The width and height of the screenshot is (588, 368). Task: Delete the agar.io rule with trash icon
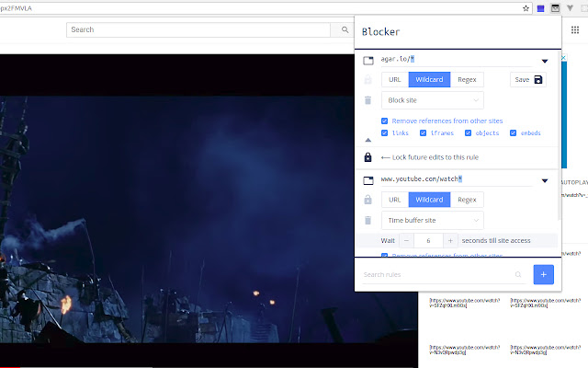tap(367, 100)
